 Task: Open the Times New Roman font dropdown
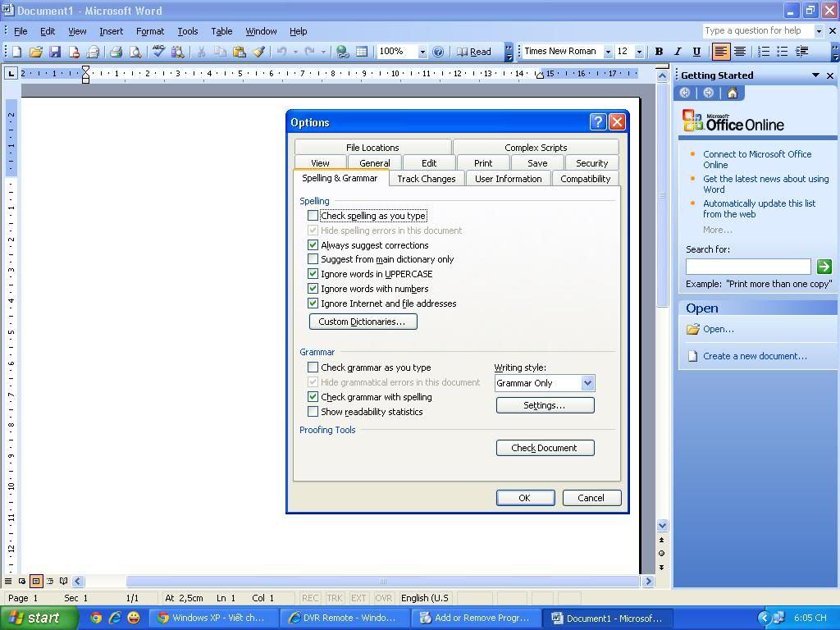[x=608, y=52]
